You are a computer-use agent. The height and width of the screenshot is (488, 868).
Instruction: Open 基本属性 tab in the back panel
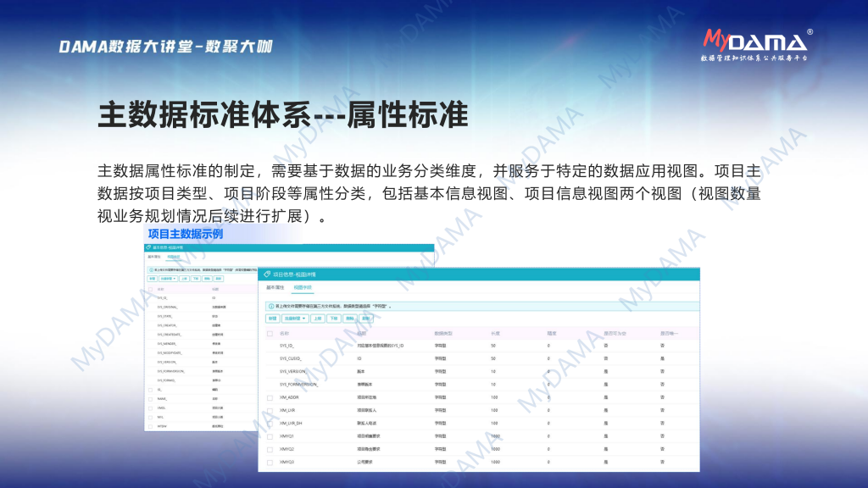click(154, 256)
